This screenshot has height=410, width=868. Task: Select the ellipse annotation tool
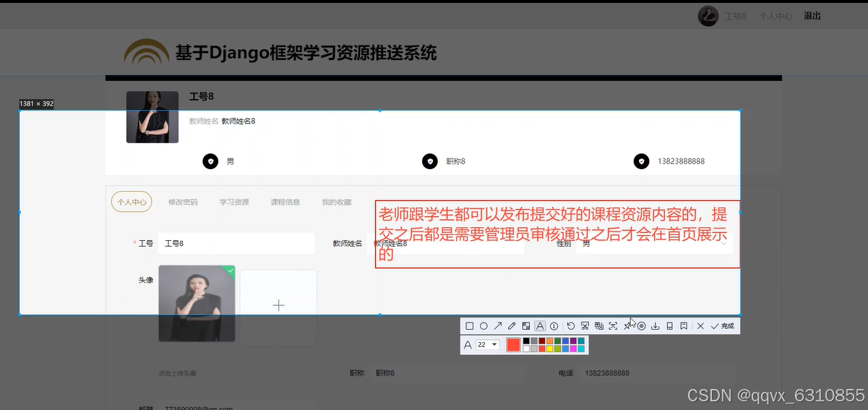pos(484,326)
